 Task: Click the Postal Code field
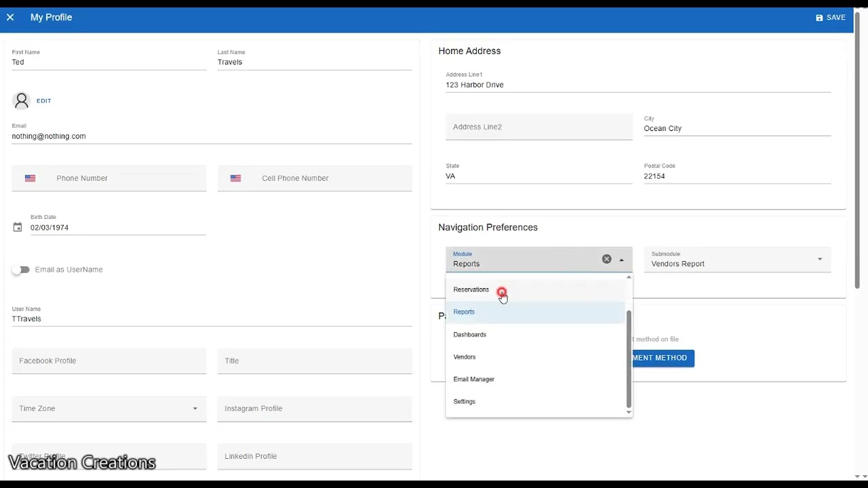[737, 172]
